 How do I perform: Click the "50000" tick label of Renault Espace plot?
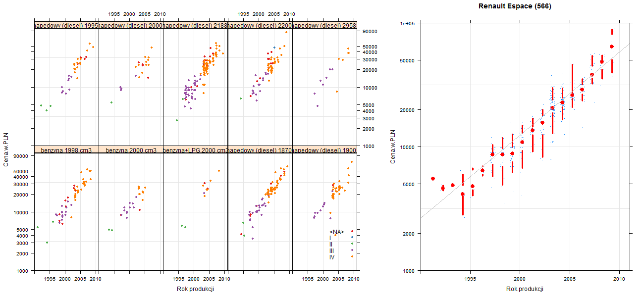(x=408, y=60)
